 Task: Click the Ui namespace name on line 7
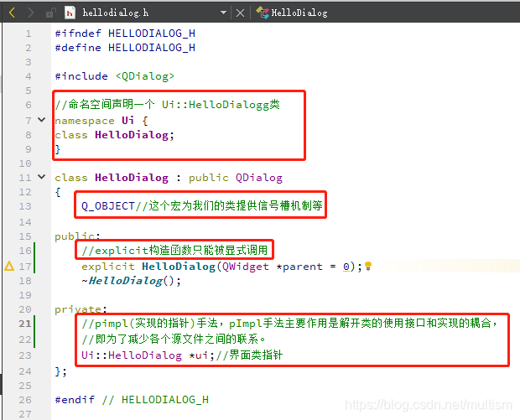tap(127, 120)
